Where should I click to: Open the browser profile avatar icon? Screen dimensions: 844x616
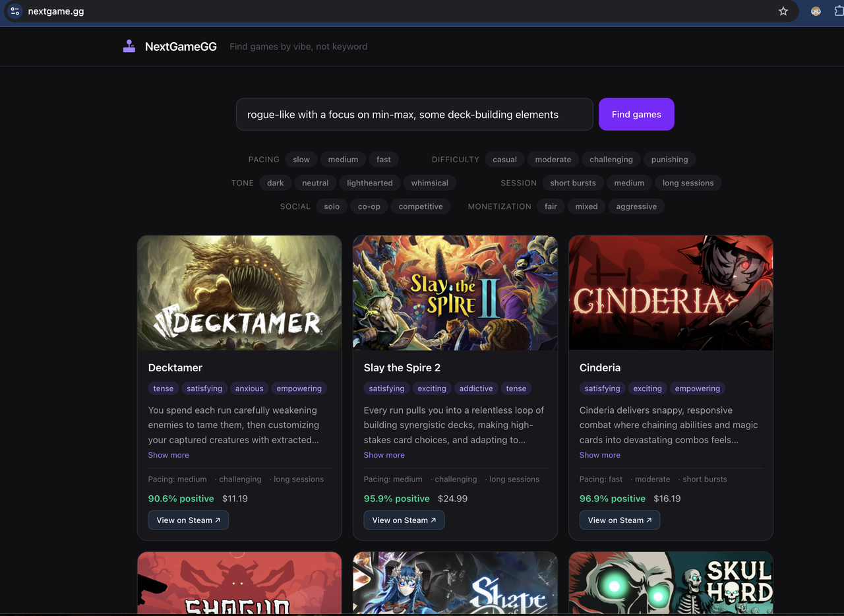[816, 11]
